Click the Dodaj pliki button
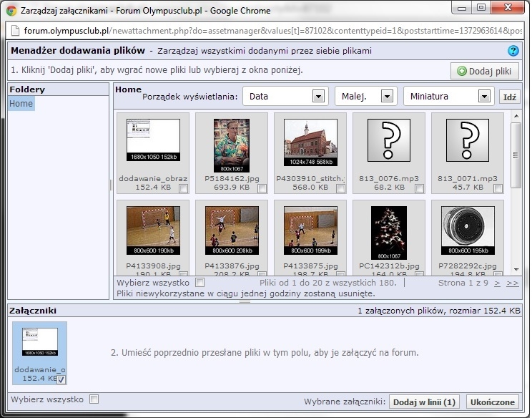Screen dimensions: 532x418 484,71
